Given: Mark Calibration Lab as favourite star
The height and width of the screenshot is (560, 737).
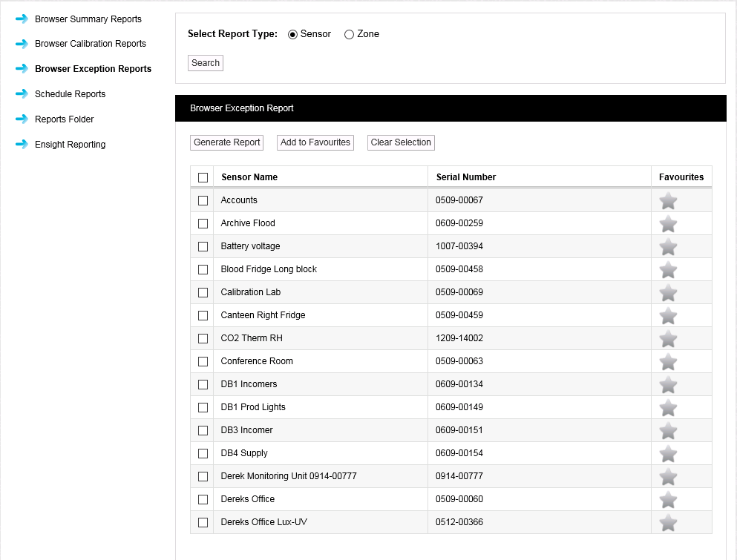Looking at the screenshot, I should (668, 293).
